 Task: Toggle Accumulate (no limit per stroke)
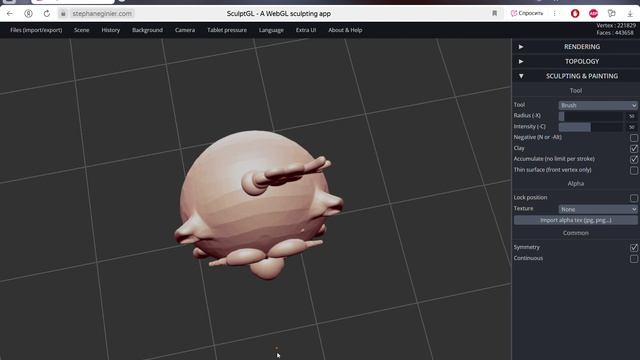(x=633, y=159)
